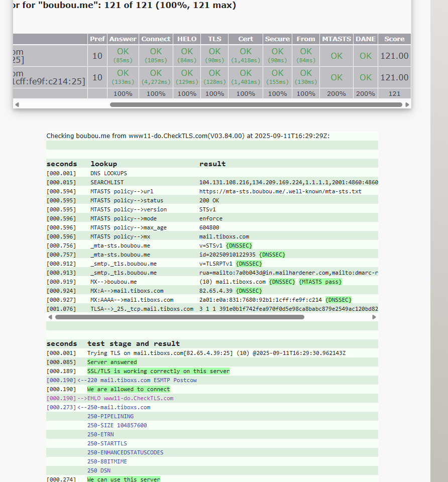448x482 pixels.
Task: Click the IPv4 address 82.65.4.39
Action: pyautogui.click(x=216, y=291)
